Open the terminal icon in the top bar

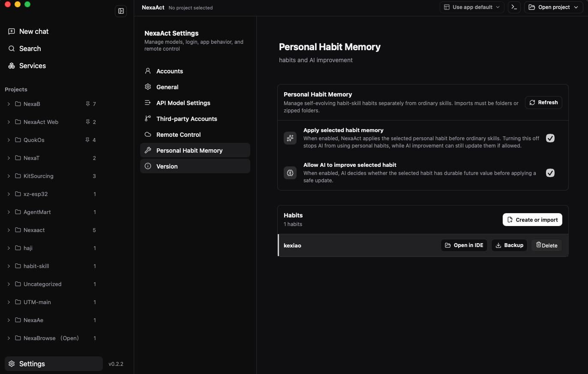[x=514, y=7]
